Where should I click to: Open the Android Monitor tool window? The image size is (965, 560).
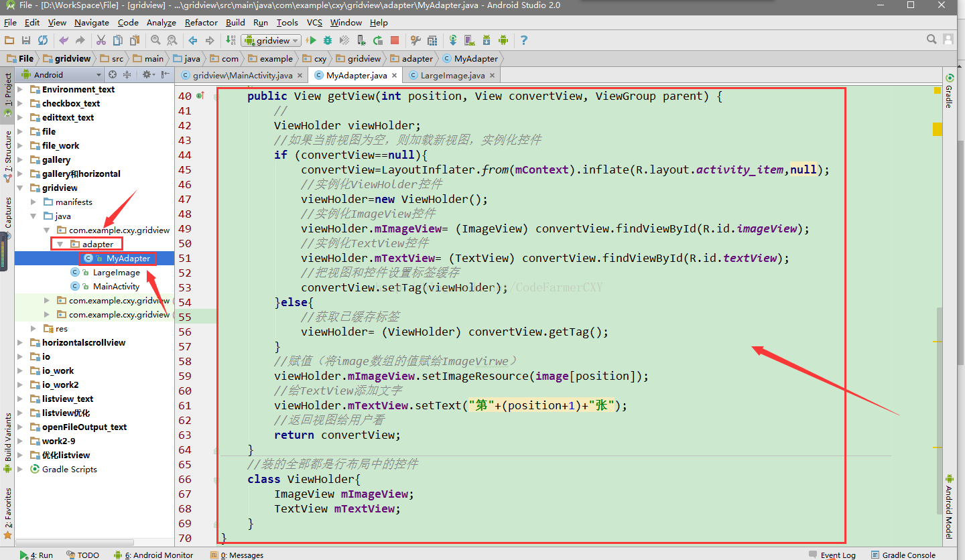(153, 555)
